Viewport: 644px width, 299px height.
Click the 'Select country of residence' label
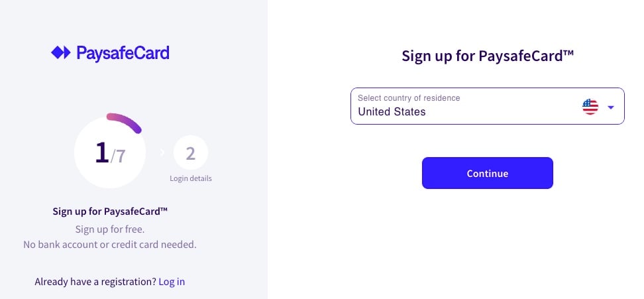(408, 98)
